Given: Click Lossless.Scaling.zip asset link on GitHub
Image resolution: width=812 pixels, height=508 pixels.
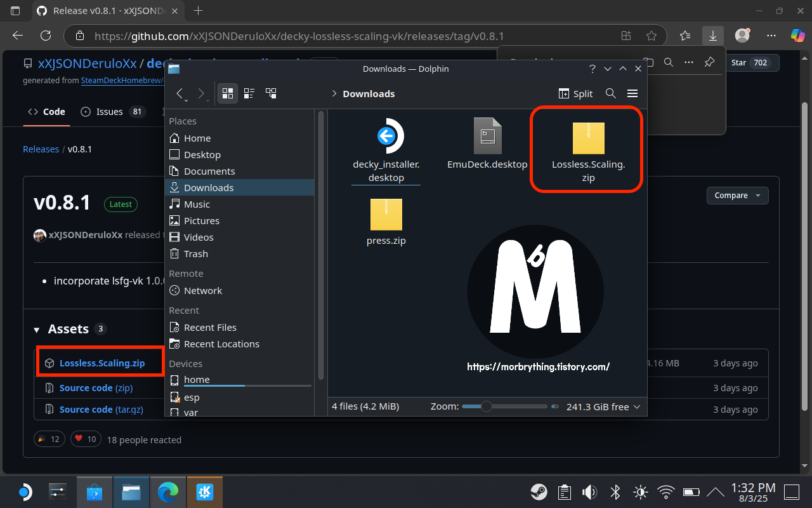Looking at the screenshot, I should click(x=102, y=363).
